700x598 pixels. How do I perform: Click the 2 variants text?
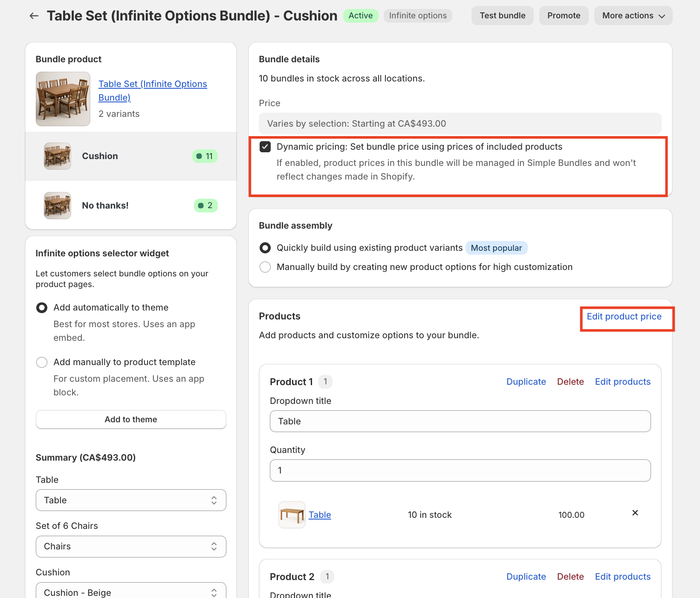click(119, 114)
